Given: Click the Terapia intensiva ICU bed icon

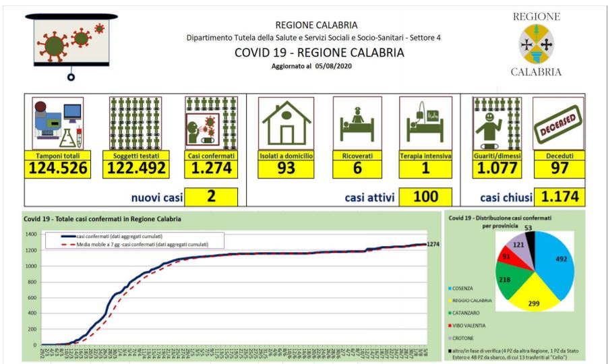Looking at the screenshot, I should click(425, 123).
